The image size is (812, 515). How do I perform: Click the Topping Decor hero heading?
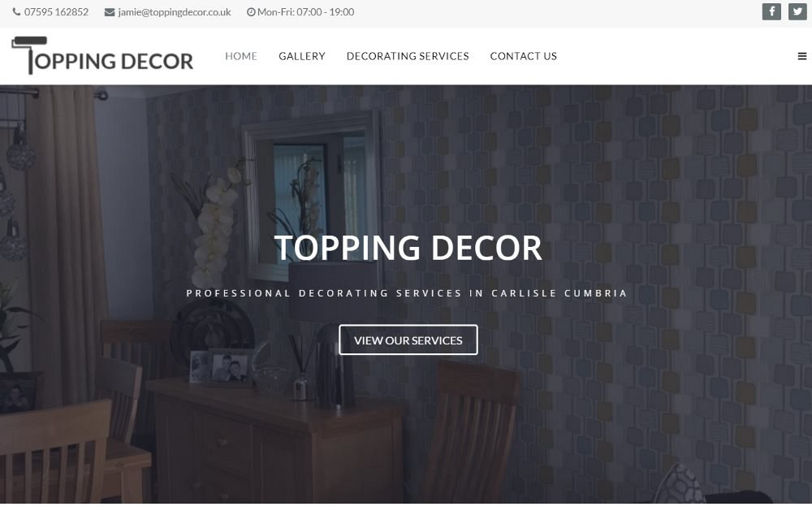point(408,248)
